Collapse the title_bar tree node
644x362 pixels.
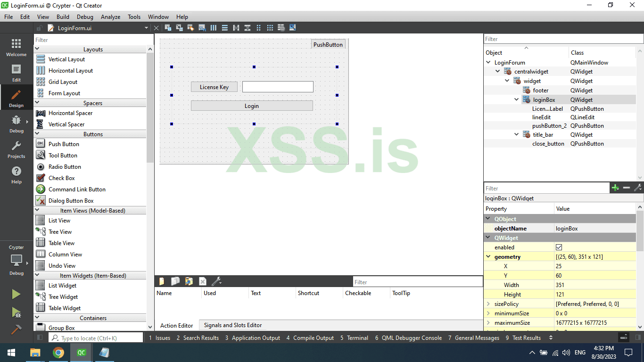coord(517,135)
